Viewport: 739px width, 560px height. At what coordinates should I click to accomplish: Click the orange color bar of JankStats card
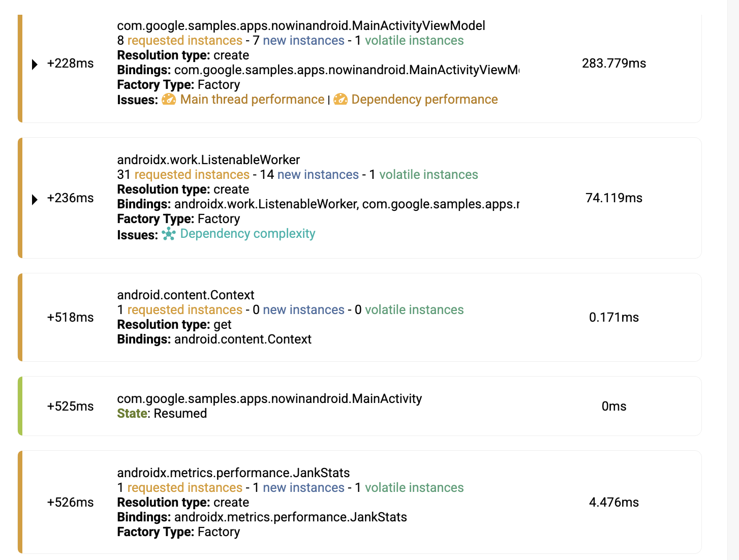tap(20, 502)
